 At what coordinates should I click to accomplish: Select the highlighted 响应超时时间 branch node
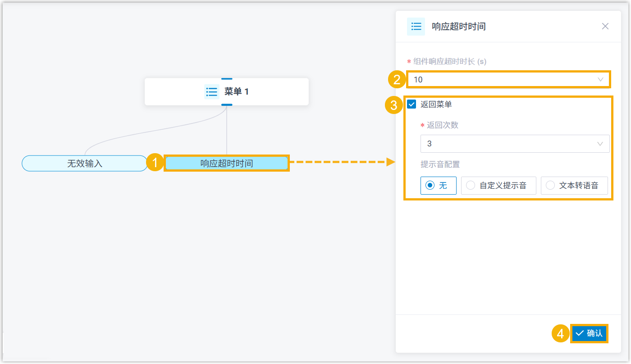pyautogui.click(x=226, y=164)
